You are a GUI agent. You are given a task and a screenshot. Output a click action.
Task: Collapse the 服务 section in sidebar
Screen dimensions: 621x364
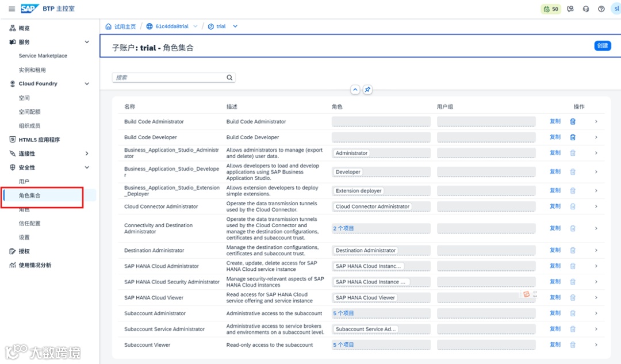[x=87, y=42]
